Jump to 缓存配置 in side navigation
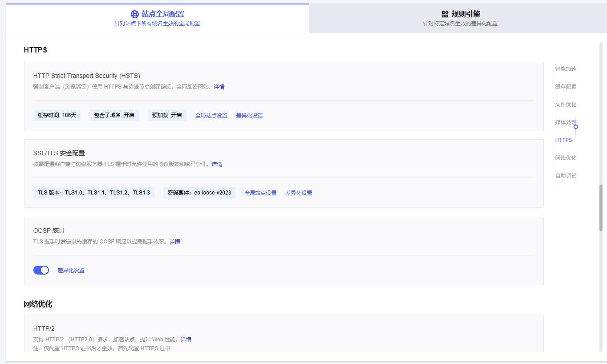The width and height of the screenshot is (607, 364). click(x=566, y=87)
